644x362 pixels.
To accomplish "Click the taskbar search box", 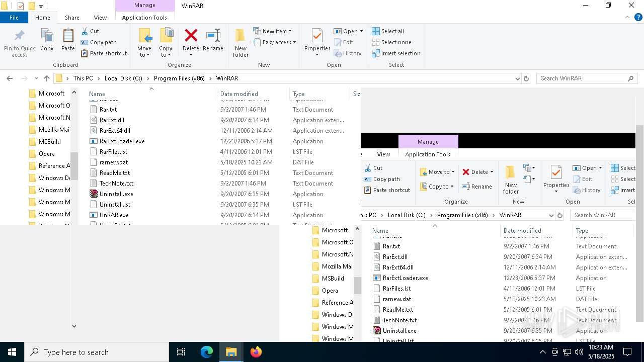I will tap(97, 352).
